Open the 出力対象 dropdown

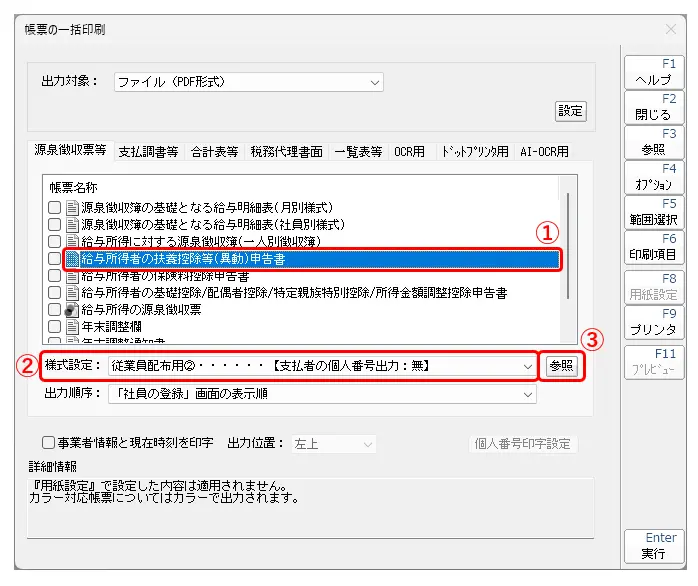[x=248, y=82]
